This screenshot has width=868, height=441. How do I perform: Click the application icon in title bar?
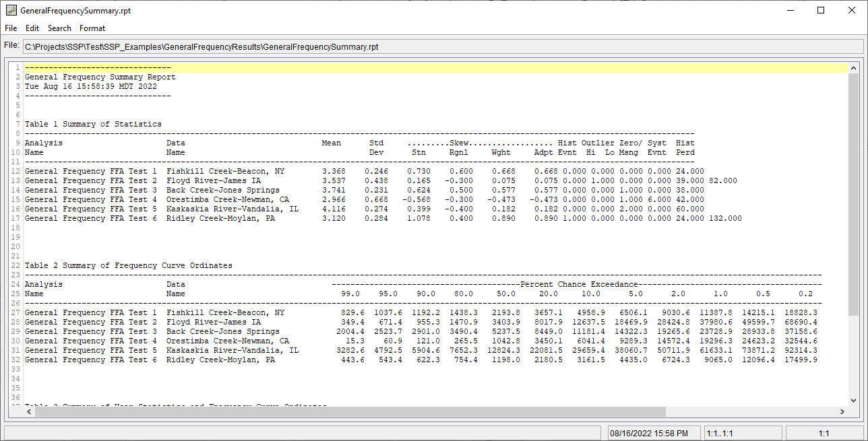point(11,11)
